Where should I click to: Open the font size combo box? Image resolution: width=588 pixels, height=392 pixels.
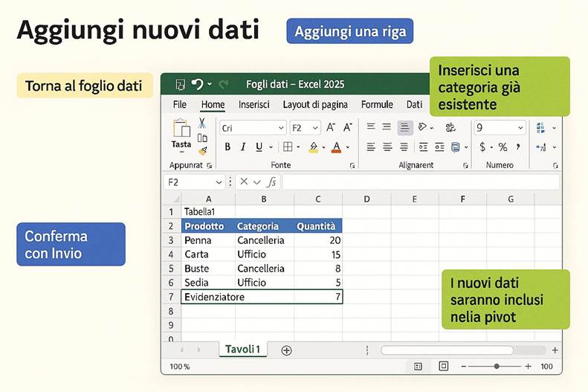(x=305, y=128)
